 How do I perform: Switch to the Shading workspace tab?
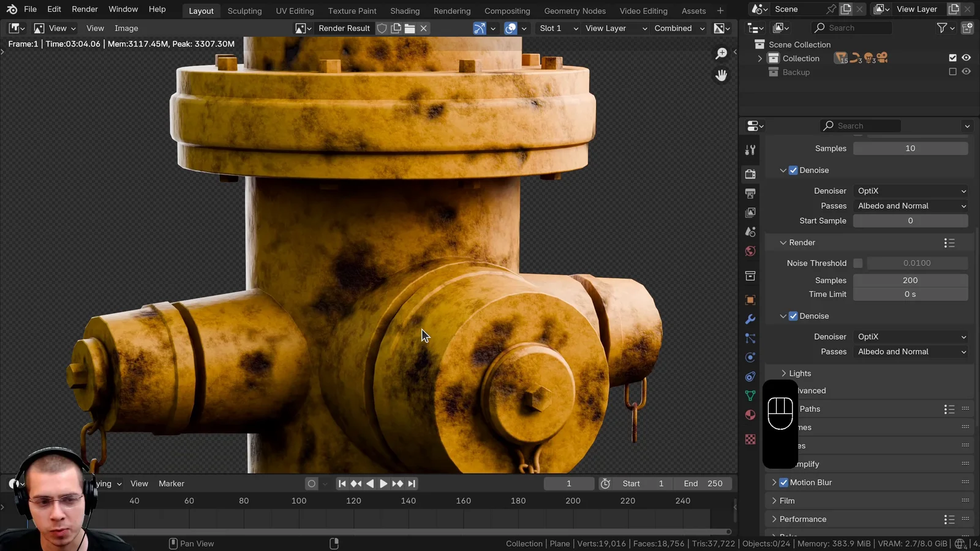405,10
